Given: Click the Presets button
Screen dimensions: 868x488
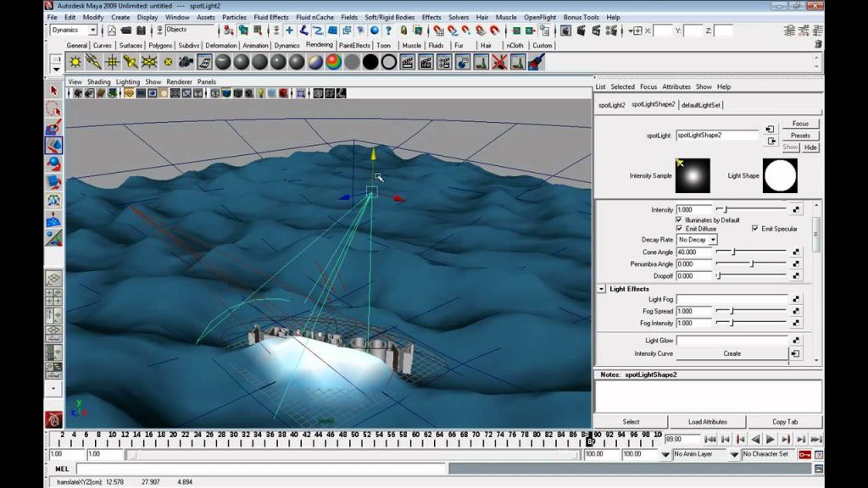Looking at the screenshot, I should [800, 136].
